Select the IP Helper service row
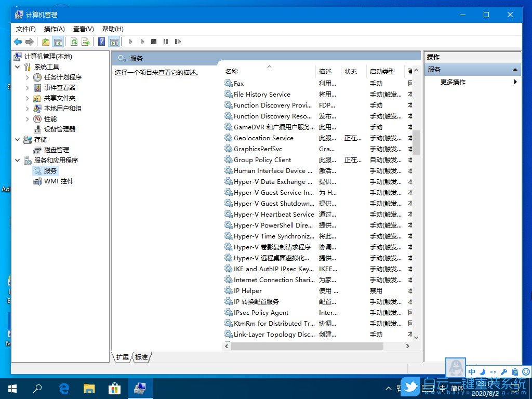Image resolution: width=532 pixels, height=399 pixels. pos(248,290)
